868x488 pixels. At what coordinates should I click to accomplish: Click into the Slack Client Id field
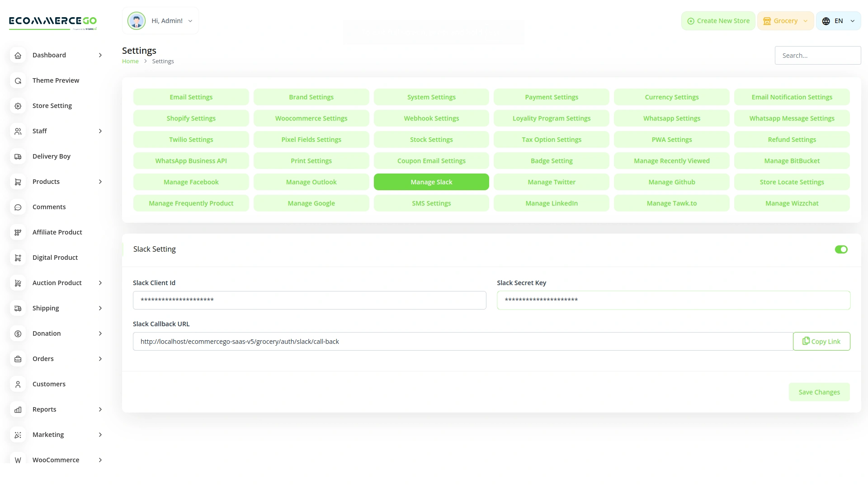click(x=309, y=300)
